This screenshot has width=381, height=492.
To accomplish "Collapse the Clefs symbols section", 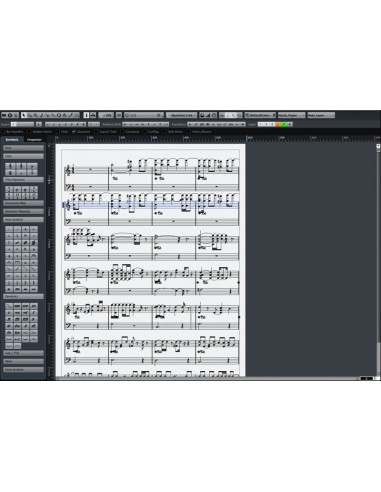I will click(23, 156).
